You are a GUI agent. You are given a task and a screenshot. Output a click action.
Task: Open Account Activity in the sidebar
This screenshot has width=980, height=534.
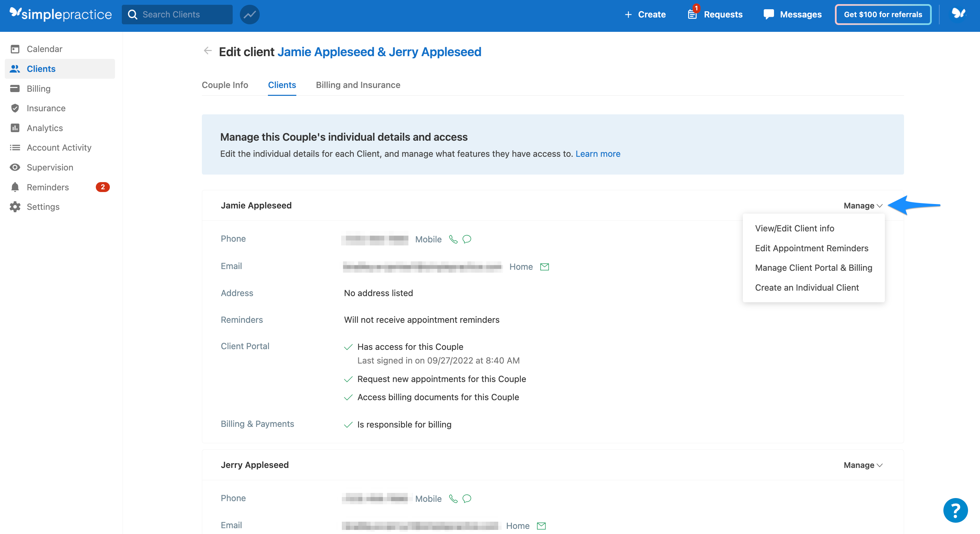tap(59, 147)
